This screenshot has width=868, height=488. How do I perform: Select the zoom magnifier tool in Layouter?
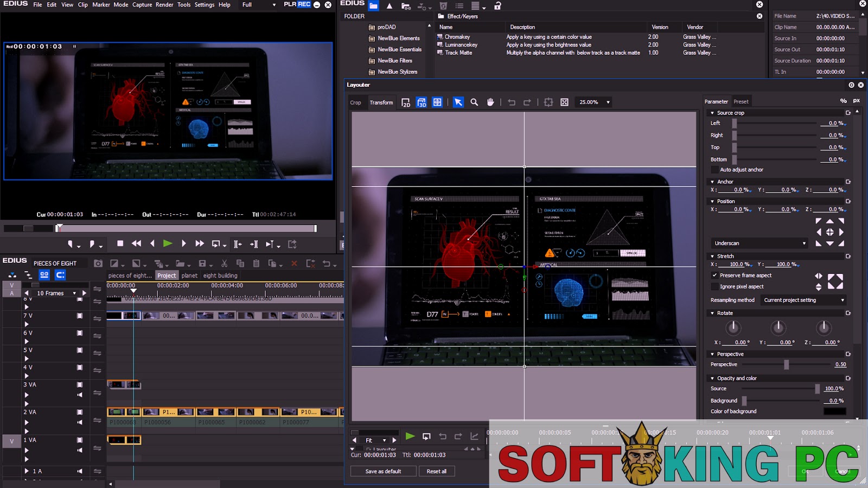[474, 102]
